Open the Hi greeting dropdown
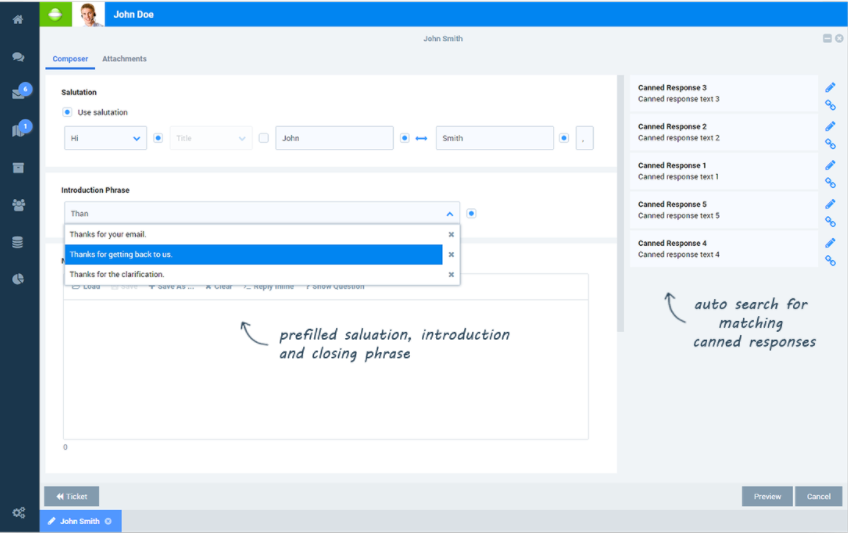The width and height of the screenshot is (848, 533). [x=105, y=138]
